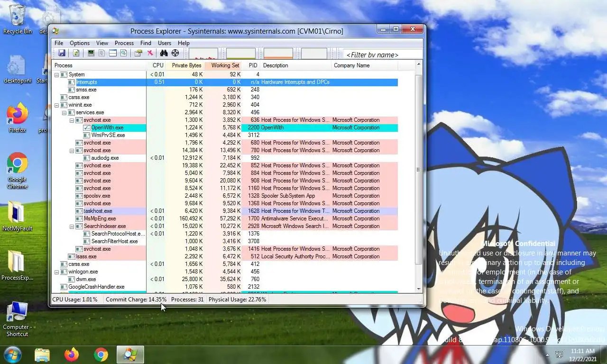Collapse the winlogon.exe tree node

(56, 272)
